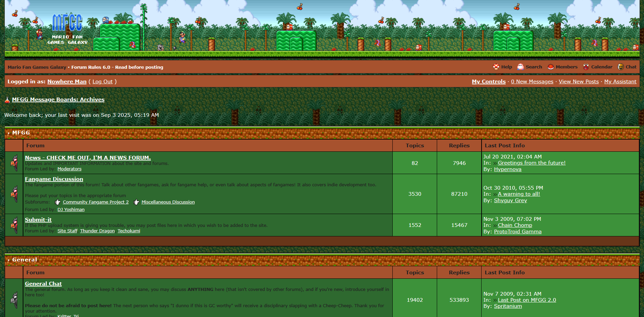Open My Controls
This screenshot has width=644, height=317.
tap(489, 82)
